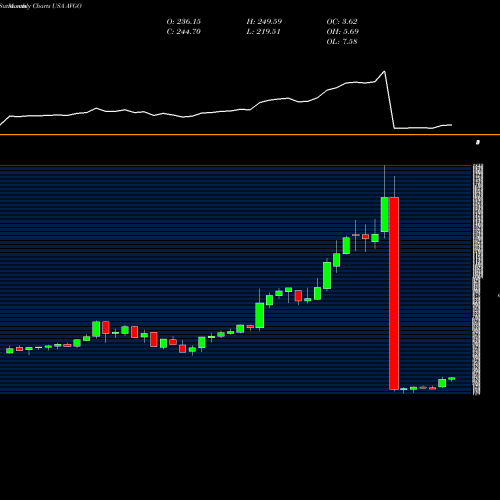Image resolution: width=500 pixels, height=500 pixels.
Task: Click the OH: 5.69 value
Action: (343, 32)
